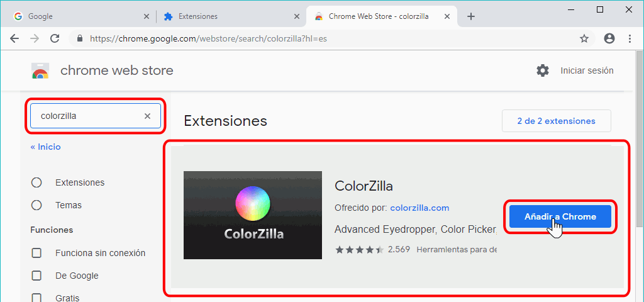This screenshot has width=644, height=302.
Task: Click the 2 de 2 extensiones button
Action: pos(557,121)
